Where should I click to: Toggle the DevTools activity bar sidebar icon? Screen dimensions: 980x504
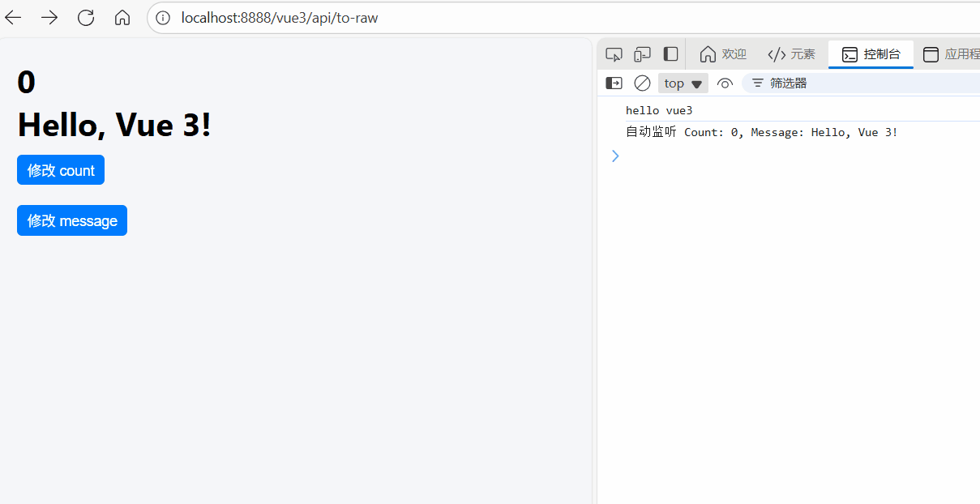670,54
